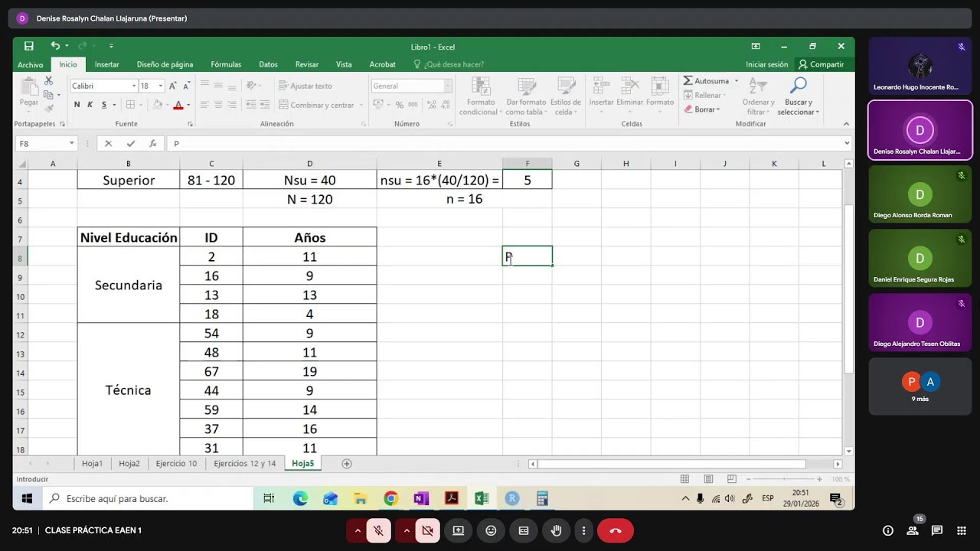This screenshot has height=551, width=980.
Task: Open Dar formato como tabla
Action: [x=526, y=96]
